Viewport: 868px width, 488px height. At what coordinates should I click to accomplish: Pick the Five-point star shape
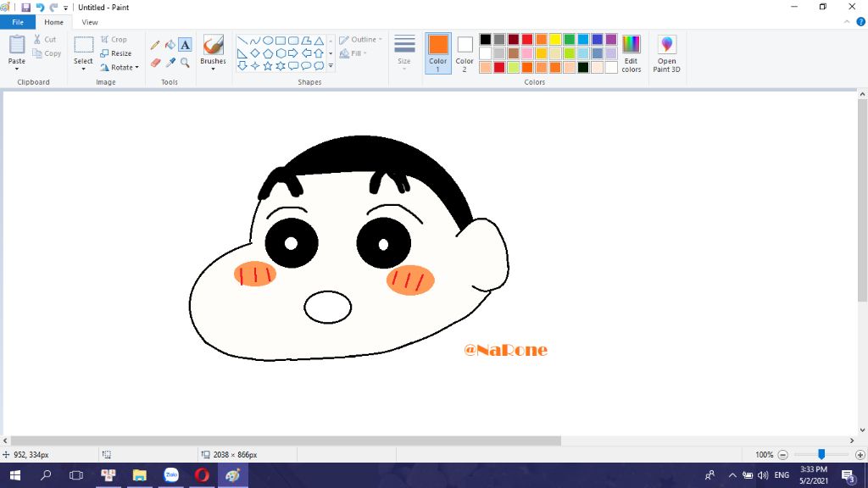click(x=268, y=66)
